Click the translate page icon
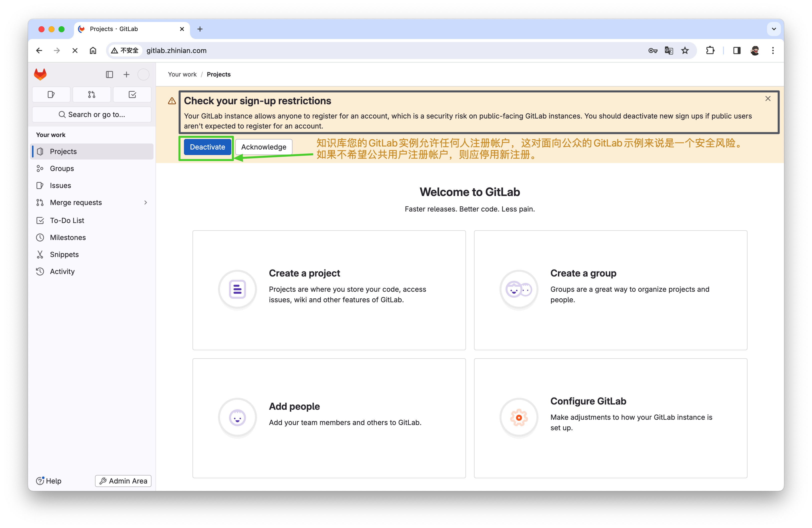The width and height of the screenshot is (812, 528). click(669, 50)
